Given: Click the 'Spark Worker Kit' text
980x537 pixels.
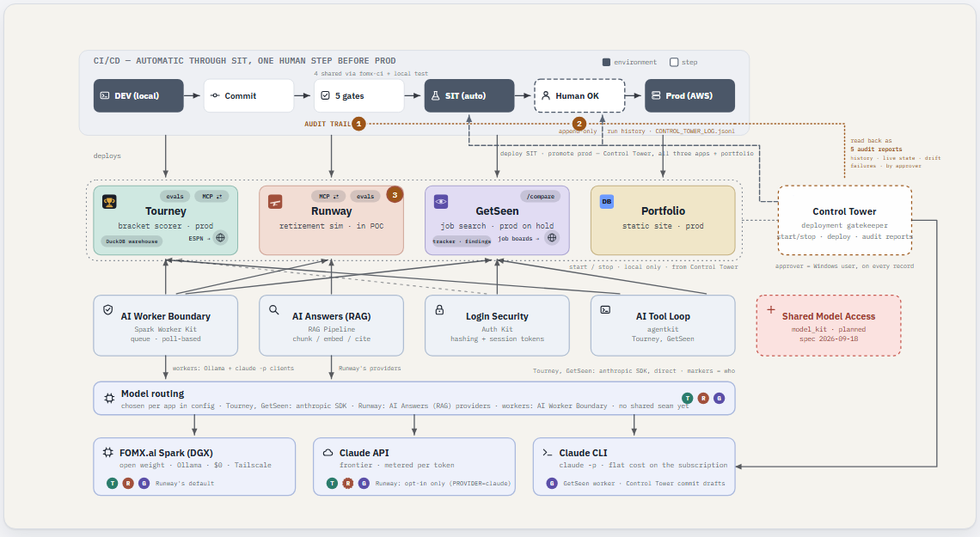Looking at the screenshot, I should [166, 329].
